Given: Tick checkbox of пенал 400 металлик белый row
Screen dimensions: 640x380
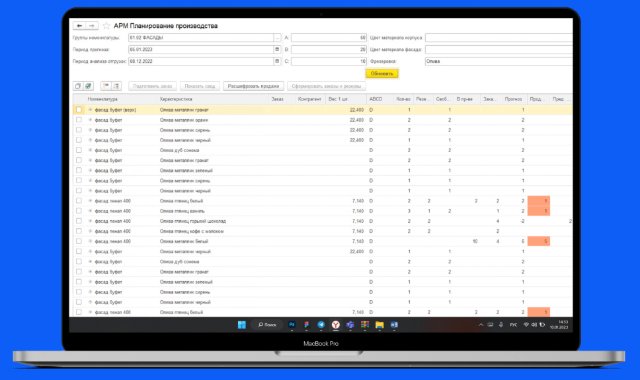Looking at the screenshot, I should (x=79, y=241).
